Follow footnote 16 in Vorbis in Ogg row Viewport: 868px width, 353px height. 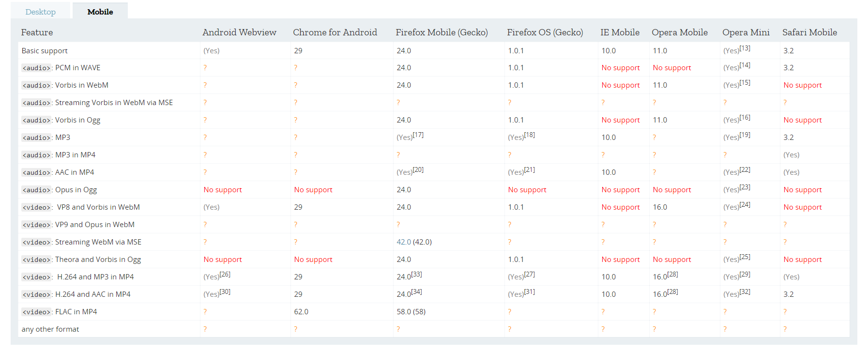pyautogui.click(x=745, y=118)
